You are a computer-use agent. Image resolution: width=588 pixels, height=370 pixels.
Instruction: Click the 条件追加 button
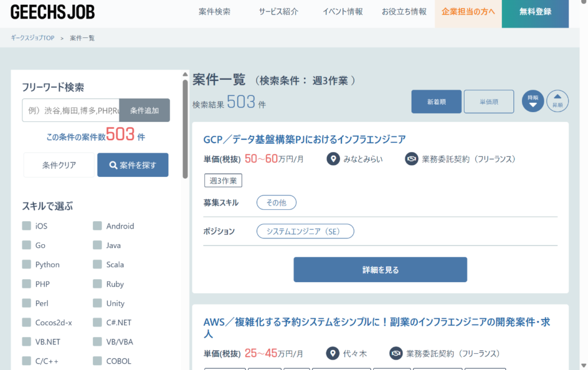[x=144, y=110]
